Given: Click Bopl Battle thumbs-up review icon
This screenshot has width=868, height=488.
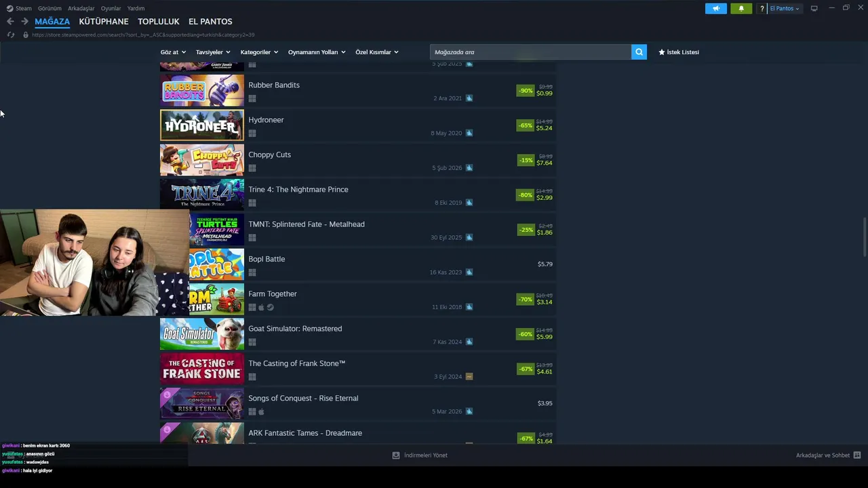Looking at the screenshot, I should [x=469, y=272].
